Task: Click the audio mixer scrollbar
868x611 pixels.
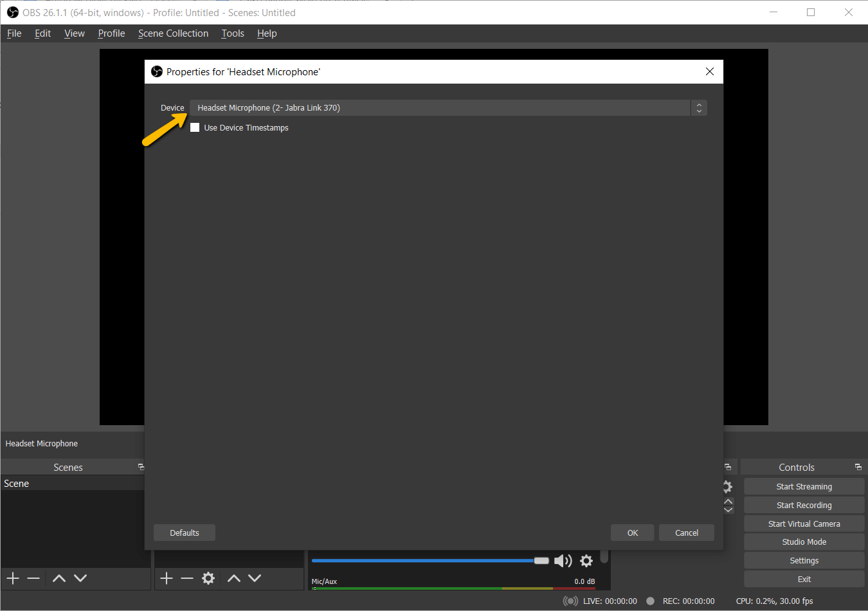Action: click(x=604, y=556)
